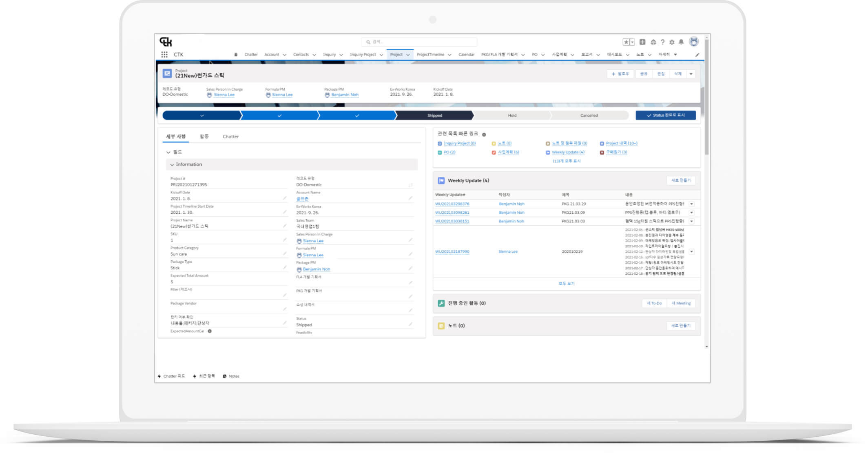Image resolution: width=868 pixels, height=453 pixels.
Task: Click pencil icon to edit navigation bar
Action: click(697, 55)
